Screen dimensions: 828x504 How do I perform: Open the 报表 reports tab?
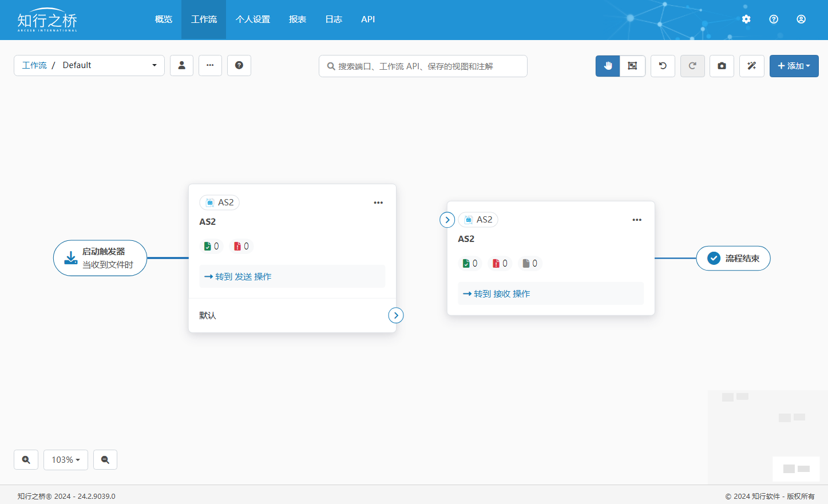pyautogui.click(x=298, y=19)
